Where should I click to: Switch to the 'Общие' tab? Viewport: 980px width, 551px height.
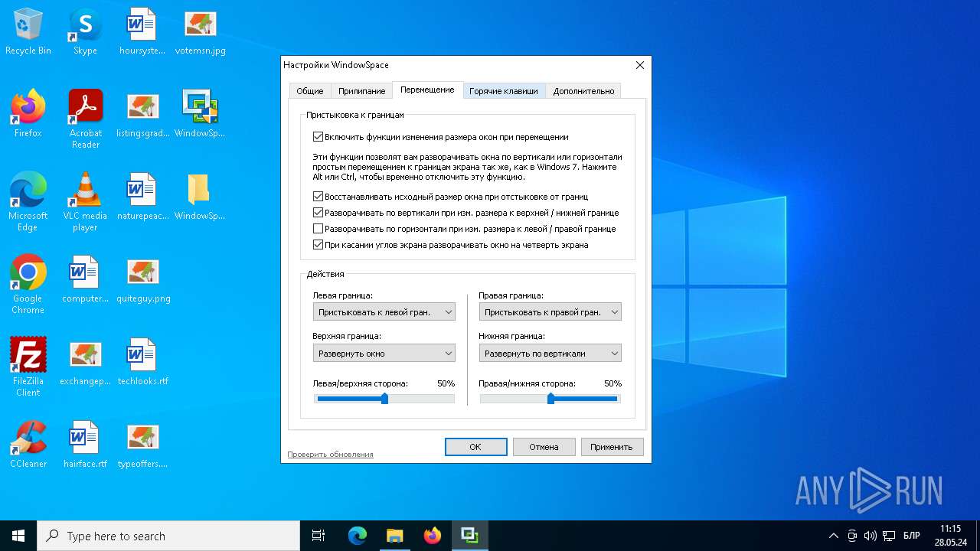[310, 91]
